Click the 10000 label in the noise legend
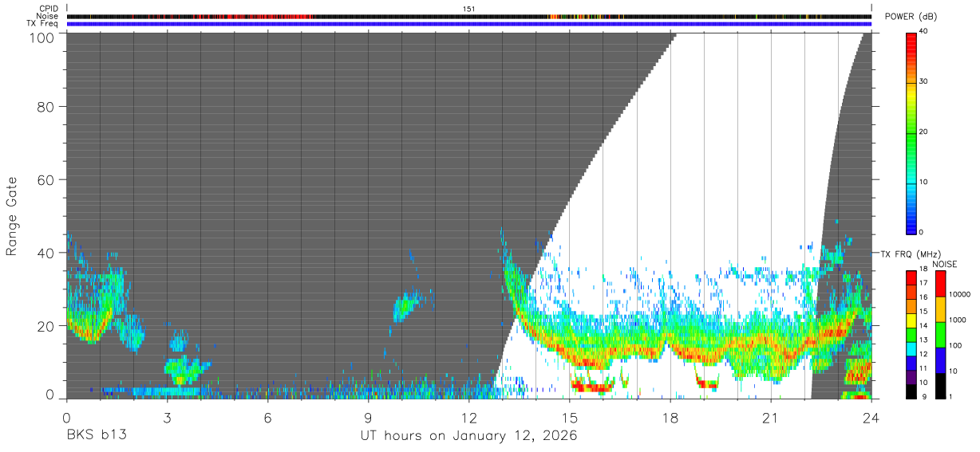Image resolution: width=980 pixels, height=452 pixels. tap(958, 294)
